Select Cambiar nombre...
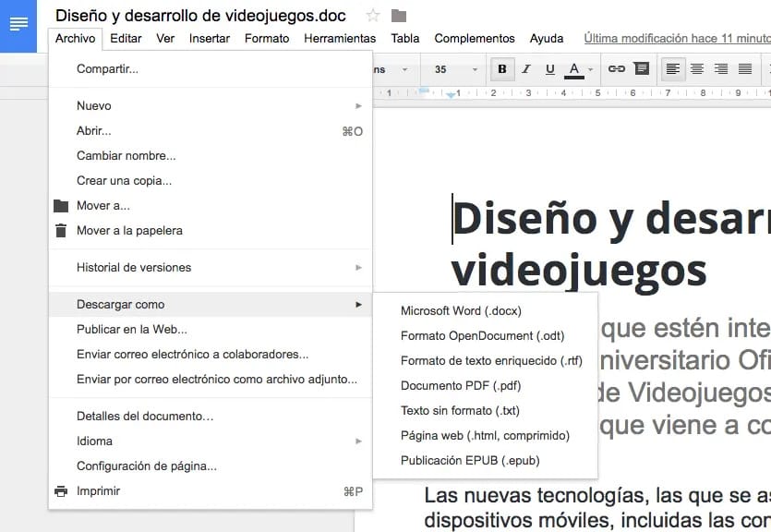The image size is (771, 532). (x=211, y=156)
